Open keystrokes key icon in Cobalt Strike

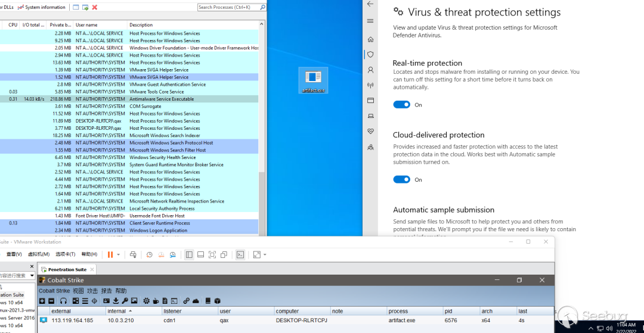pyautogui.click(x=125, y=301)
